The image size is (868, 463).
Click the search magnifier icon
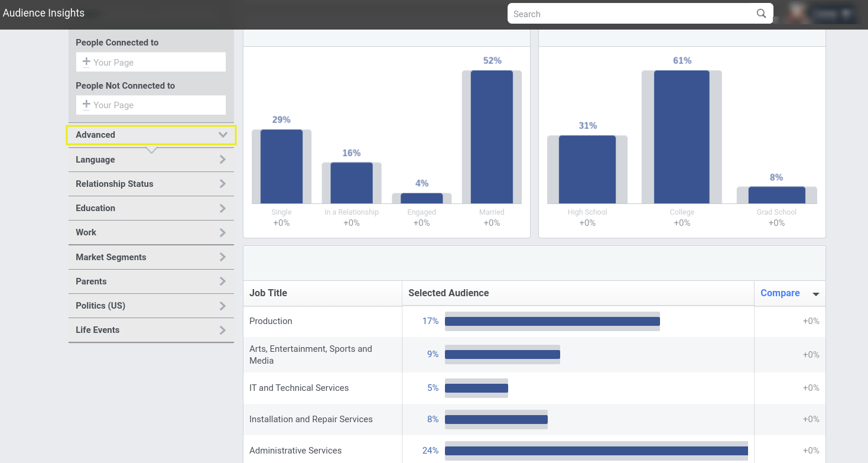click(761, 14)
